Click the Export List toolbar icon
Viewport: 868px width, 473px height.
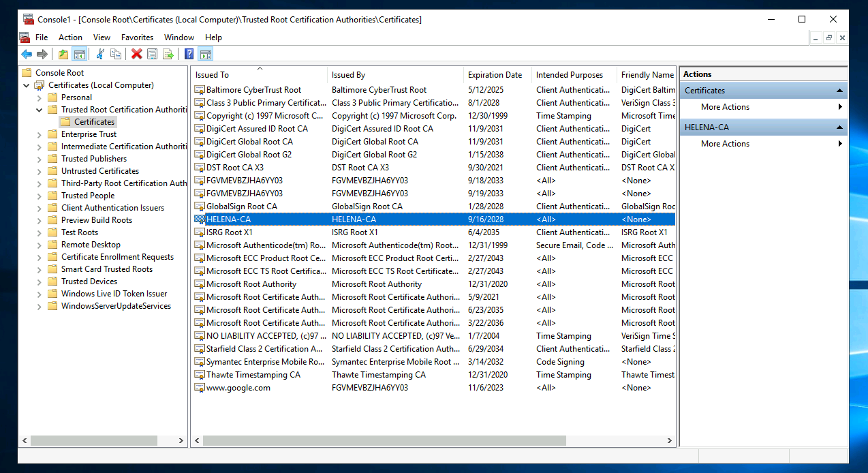click(x=168, y=55)
